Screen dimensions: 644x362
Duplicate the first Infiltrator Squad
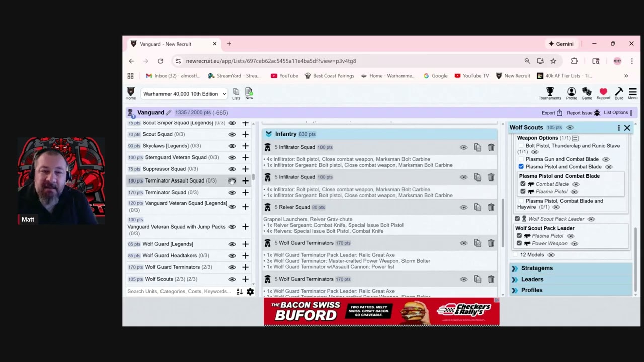tap(477, 147)
